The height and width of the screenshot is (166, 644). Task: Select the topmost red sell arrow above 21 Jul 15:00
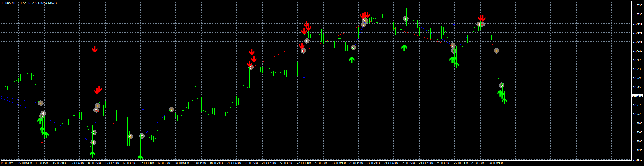click(252, 52)
